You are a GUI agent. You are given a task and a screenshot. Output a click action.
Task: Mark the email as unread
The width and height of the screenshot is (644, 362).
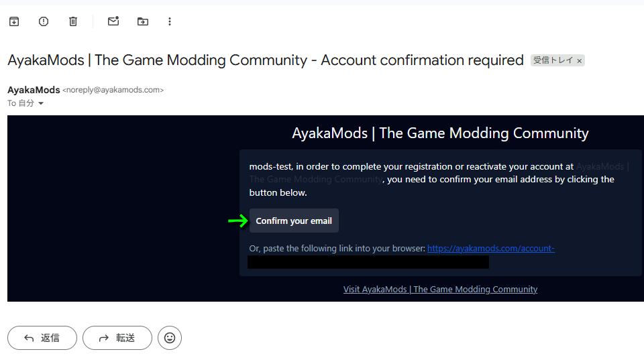(x=113, y=21)
